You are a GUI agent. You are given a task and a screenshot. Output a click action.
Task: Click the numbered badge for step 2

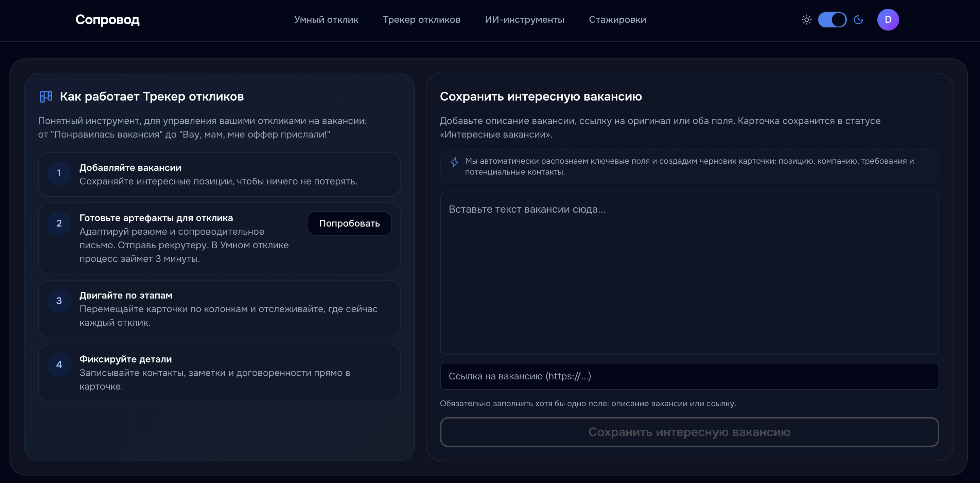(59, 223)
